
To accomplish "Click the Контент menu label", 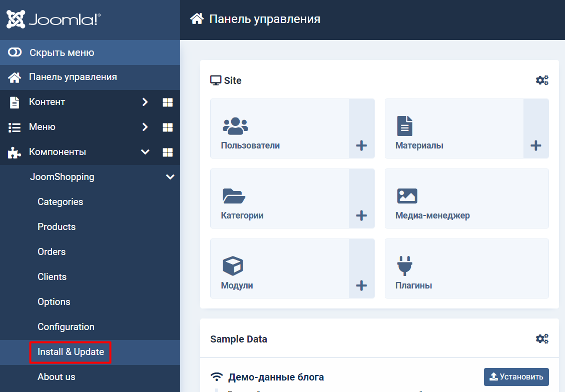I will 47,102.
